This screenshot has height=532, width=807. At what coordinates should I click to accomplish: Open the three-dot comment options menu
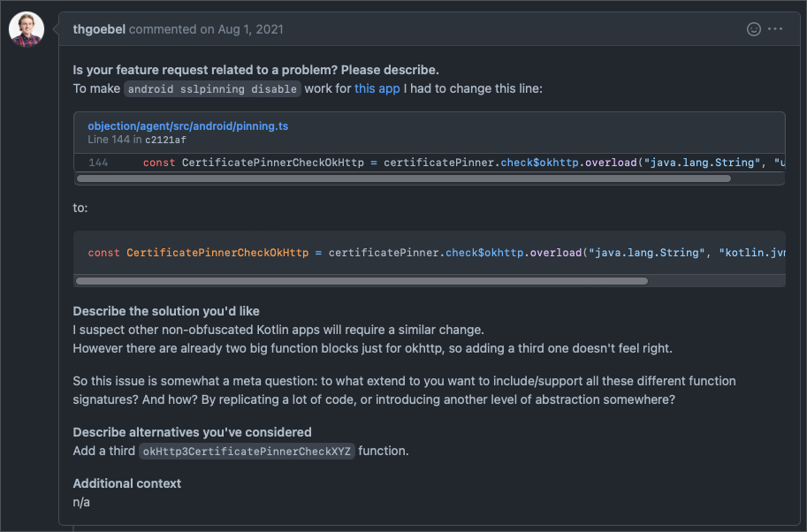tap(775, 29)
